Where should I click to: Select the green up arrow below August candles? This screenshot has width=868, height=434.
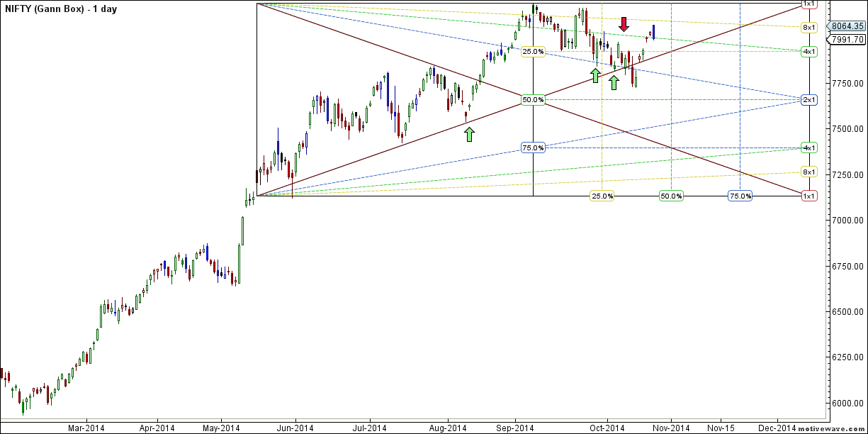point(469,134)
